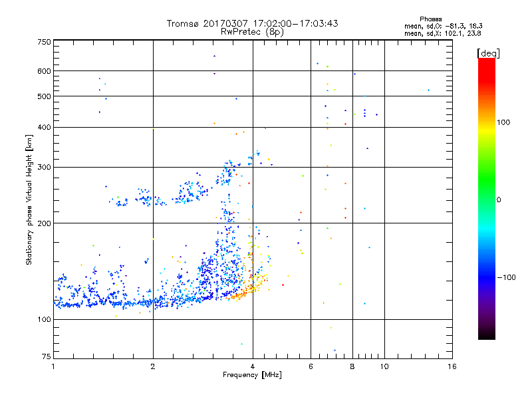Click the plot title 'Tromsø 20170307 17:02:00-17:03:43'

click(x=252, y=23)
